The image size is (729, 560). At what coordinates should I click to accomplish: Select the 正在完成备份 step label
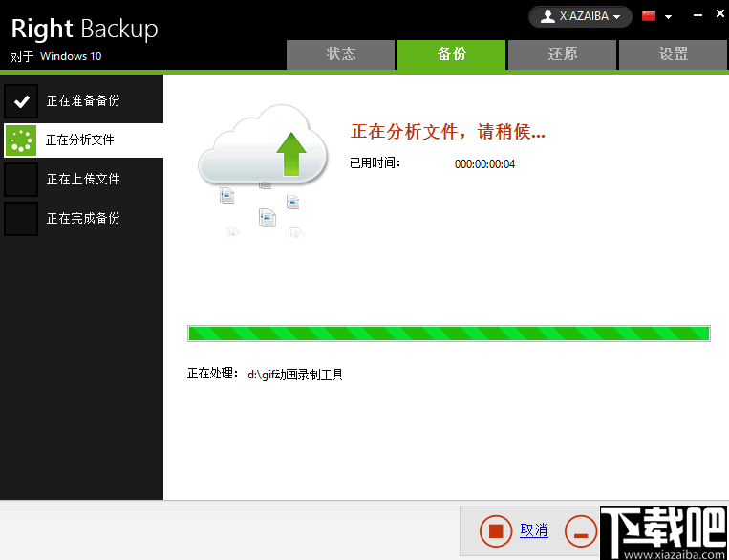point(83,218)
